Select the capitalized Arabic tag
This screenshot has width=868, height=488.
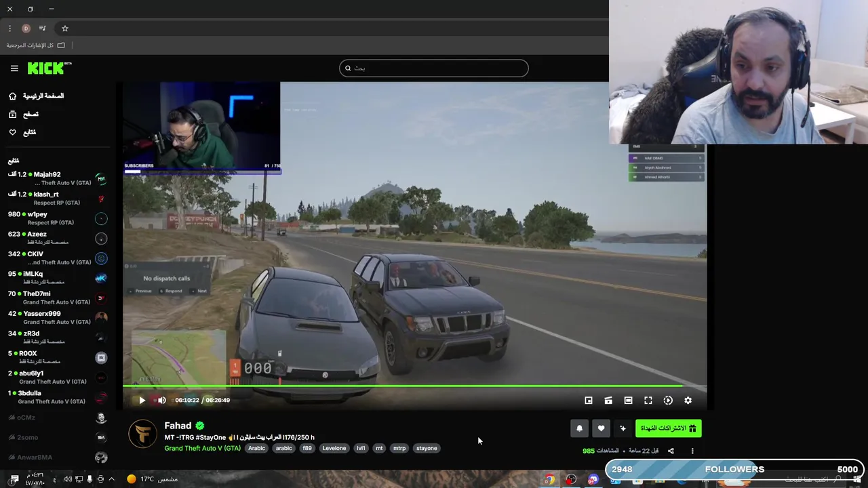coord(256,448)
